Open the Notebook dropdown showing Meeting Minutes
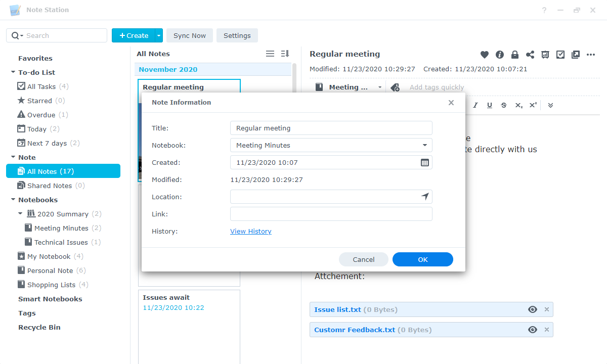This screenshot has height=364, width=607. [x=331, y=145]
